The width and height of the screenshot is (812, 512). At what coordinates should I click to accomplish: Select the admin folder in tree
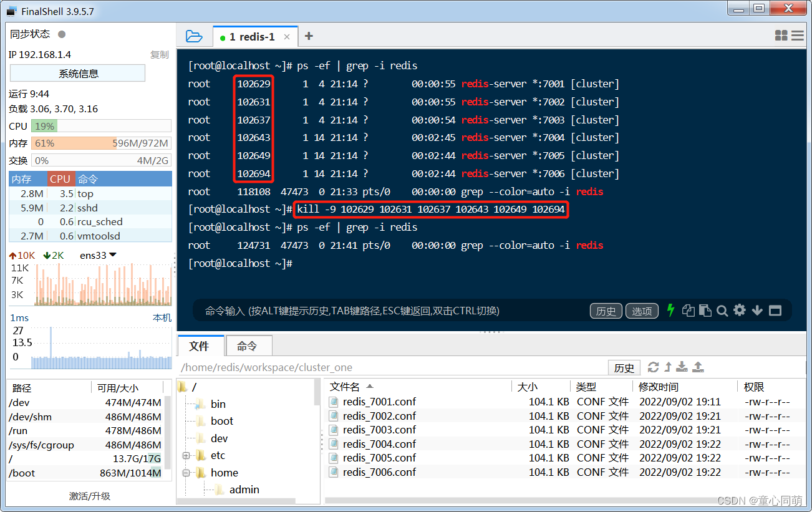(x=244, y=490)
